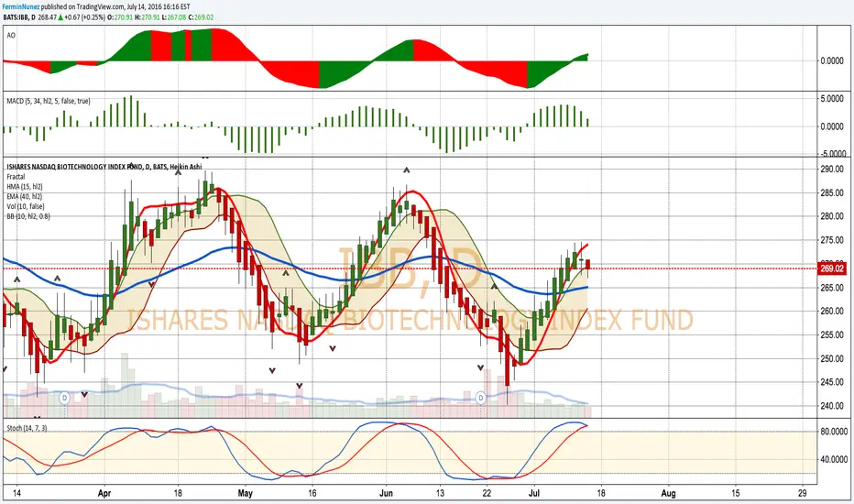Click the AO pane 0.0000 axis label
This screenshot has height=504, width=854.
pos(832,60)
